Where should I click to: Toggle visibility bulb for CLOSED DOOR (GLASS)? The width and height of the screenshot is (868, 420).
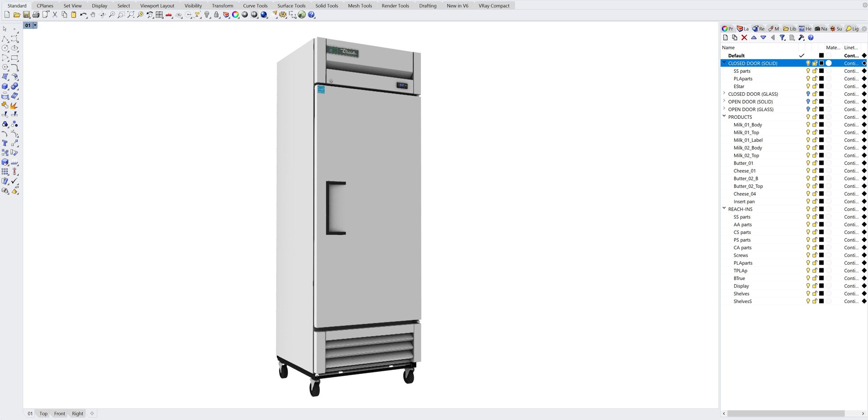pyautogui.click(x=808, y=94)
